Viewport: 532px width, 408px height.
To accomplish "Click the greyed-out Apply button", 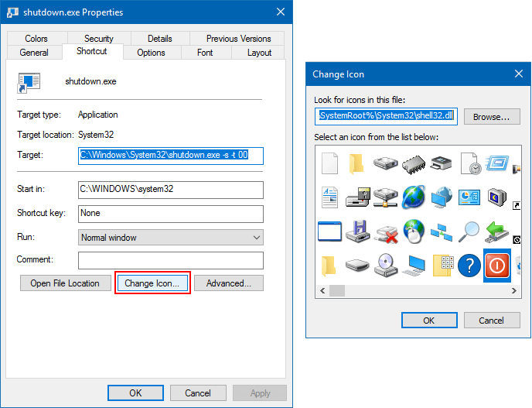I will pos(260,393).
